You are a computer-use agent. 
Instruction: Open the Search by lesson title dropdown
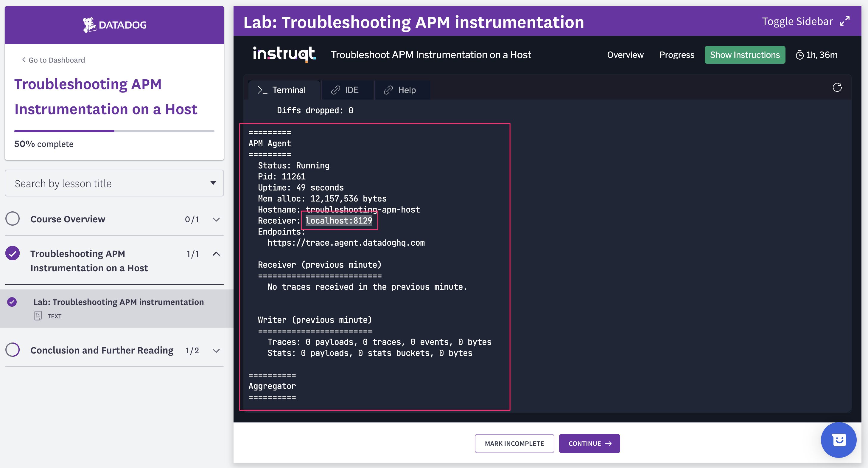click(x=114, y=183)
